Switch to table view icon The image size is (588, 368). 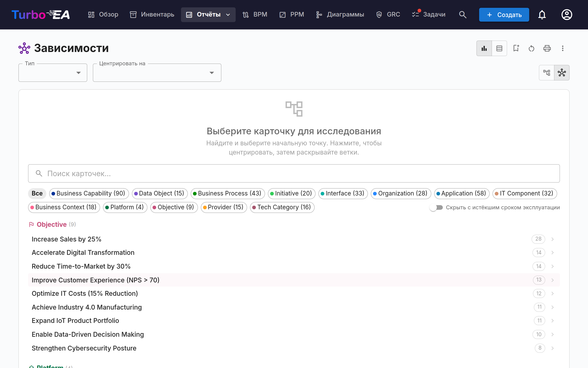point(499,48)
